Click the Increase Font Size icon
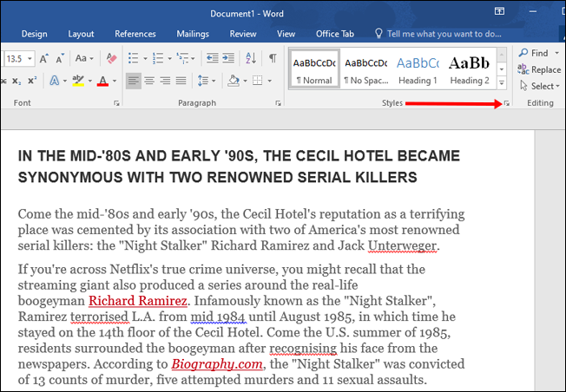Image resolution: width=566 pixels, height=392 pixels. (x=44, y=58)
